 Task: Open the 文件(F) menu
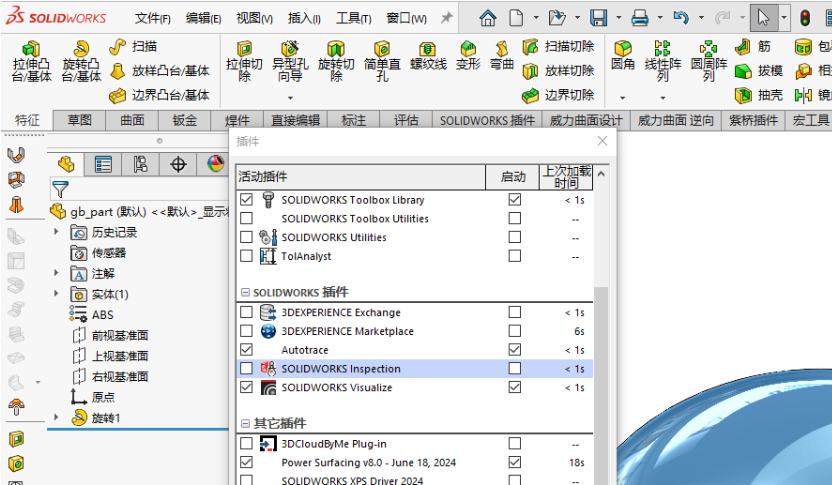[x=153, y=19]
